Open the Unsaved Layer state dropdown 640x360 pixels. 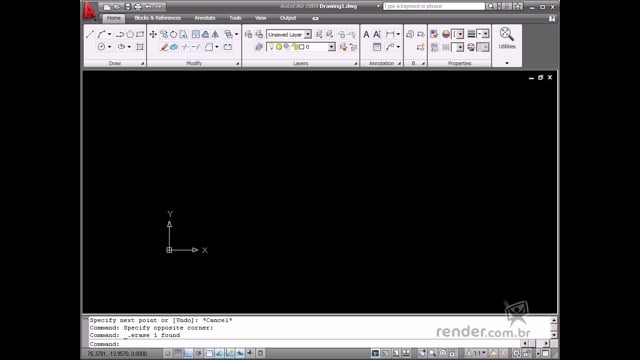pos(308,35)
